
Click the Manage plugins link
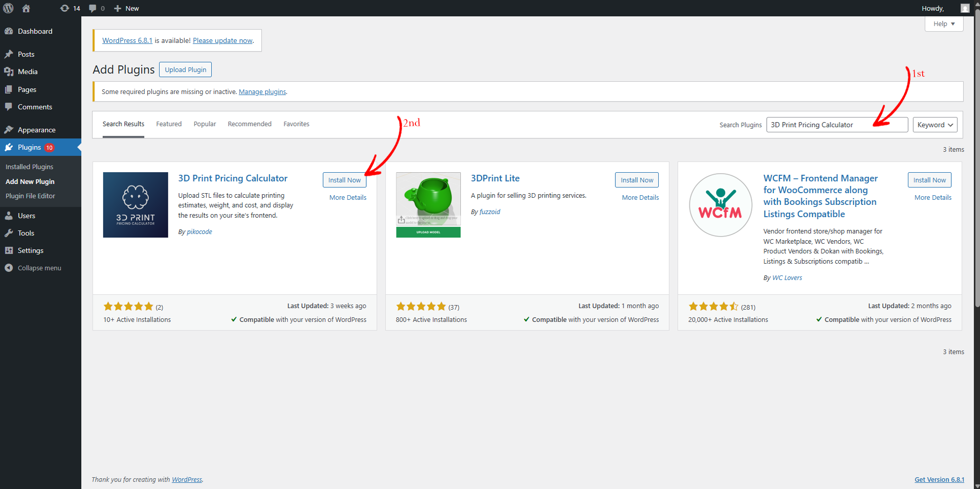[262, 92]
